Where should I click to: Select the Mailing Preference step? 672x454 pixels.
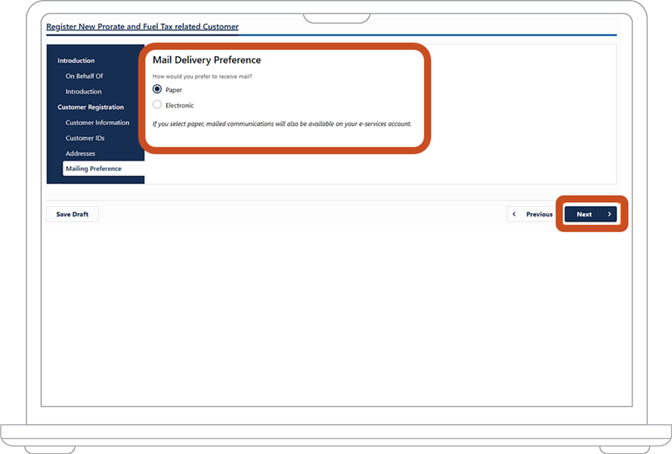point(103,168)
